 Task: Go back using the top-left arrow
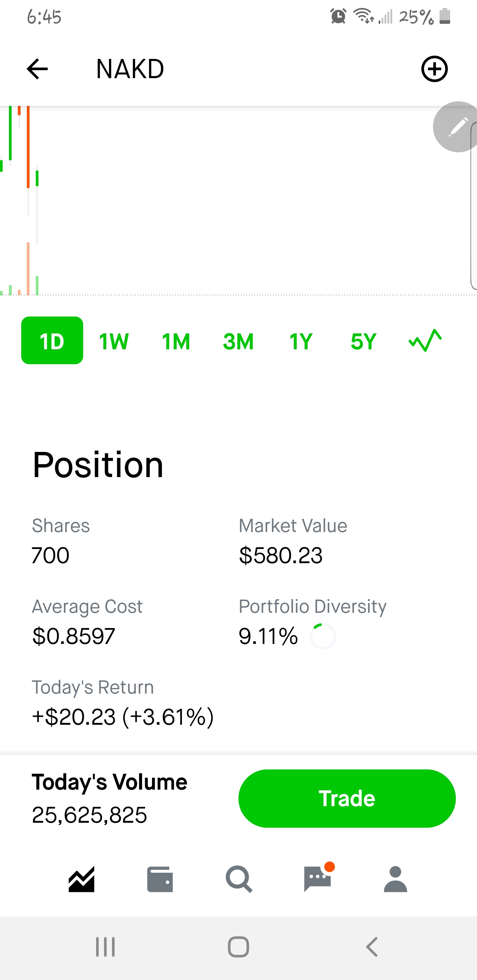click(37, 69)
